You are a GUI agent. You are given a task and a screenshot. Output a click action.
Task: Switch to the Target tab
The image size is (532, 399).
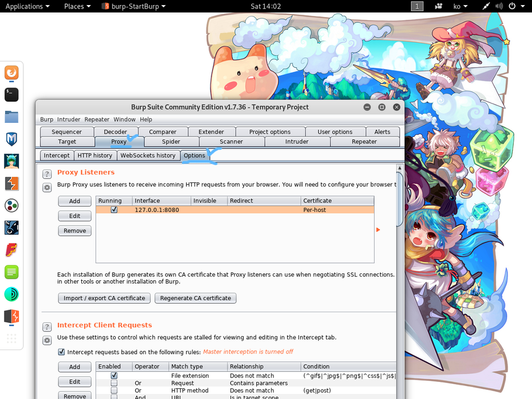67,142
